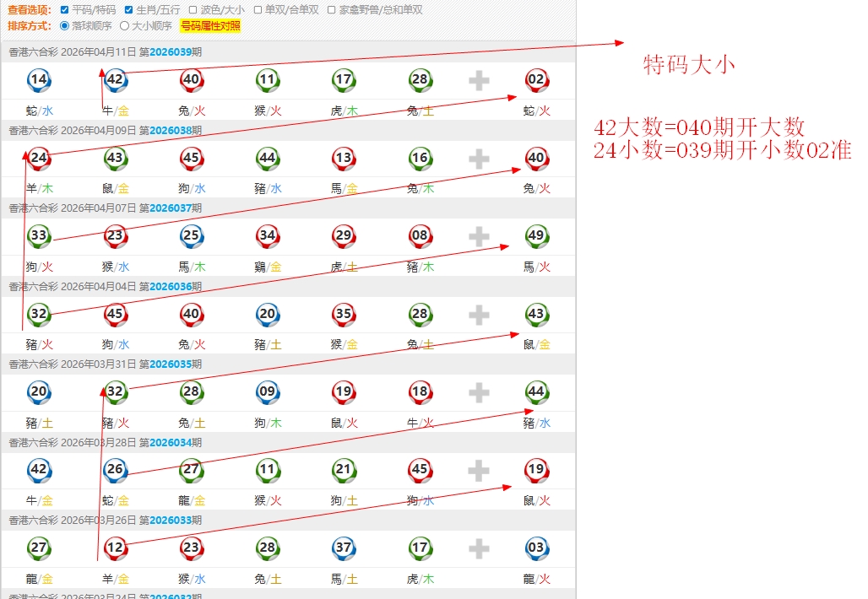This screenshot has width=868, height=599.
Task: Click blue ball 09 in draw 2026035
Action: point(268,392)
